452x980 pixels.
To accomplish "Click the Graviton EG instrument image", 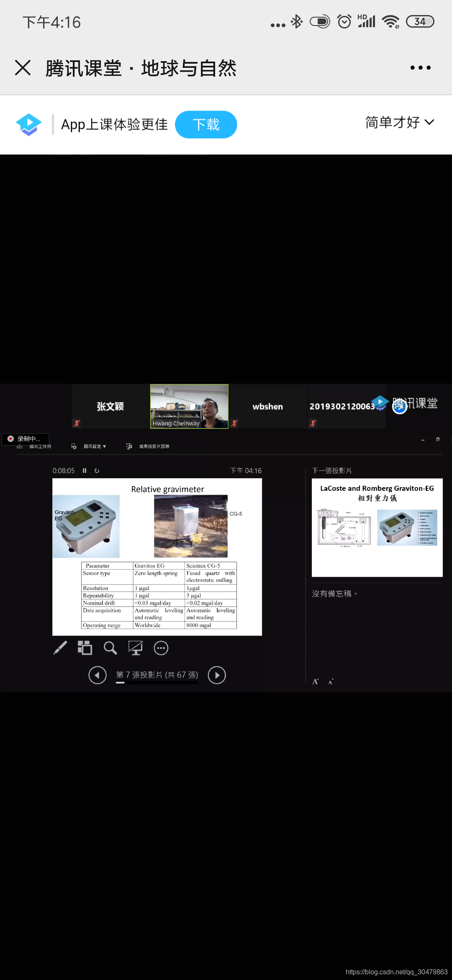I will tap(86, 526).
